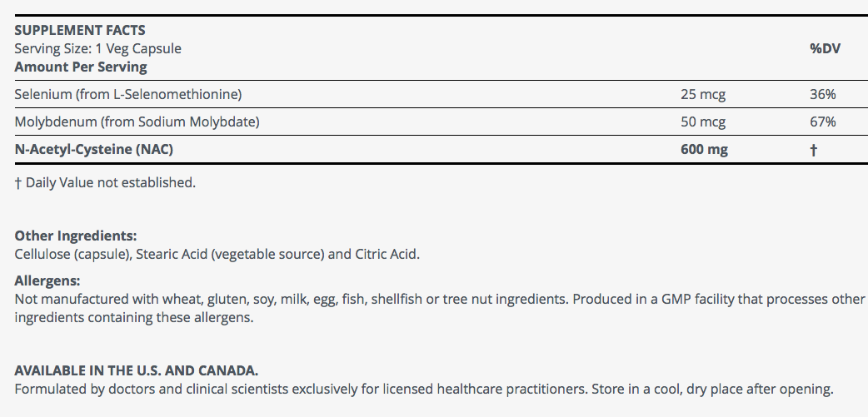Click the Amount Per Serving label

pyautogui.click(x=81, y=67)
